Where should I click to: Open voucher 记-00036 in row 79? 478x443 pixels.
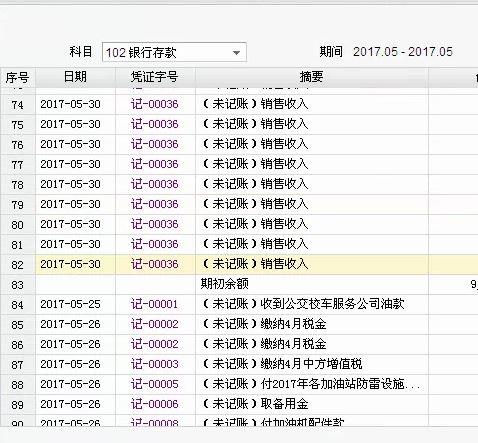pos(155,204)
